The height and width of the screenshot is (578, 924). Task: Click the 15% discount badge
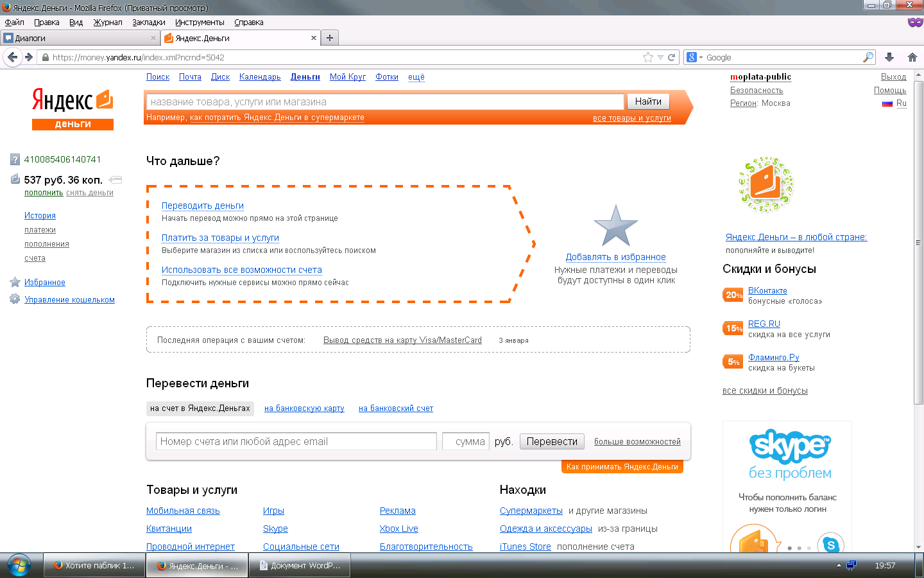click(733, 328)
